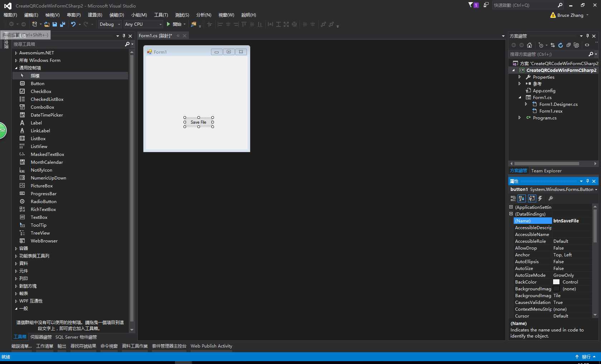Collapse the 通用控制項 toolbox group
The height and width of the screenshot is (364, 601).
tap(16, 68)
